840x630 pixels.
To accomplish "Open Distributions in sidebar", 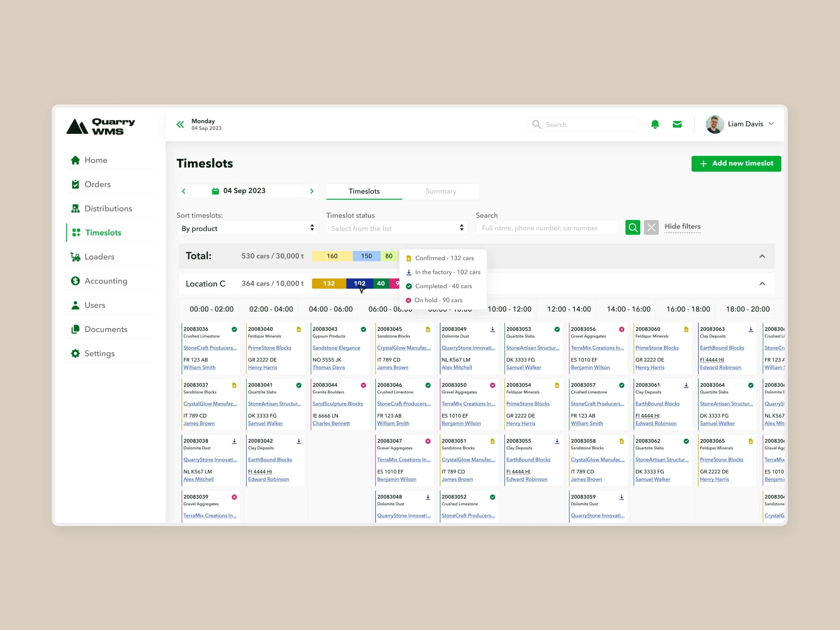I will click(x=111, y=208).
